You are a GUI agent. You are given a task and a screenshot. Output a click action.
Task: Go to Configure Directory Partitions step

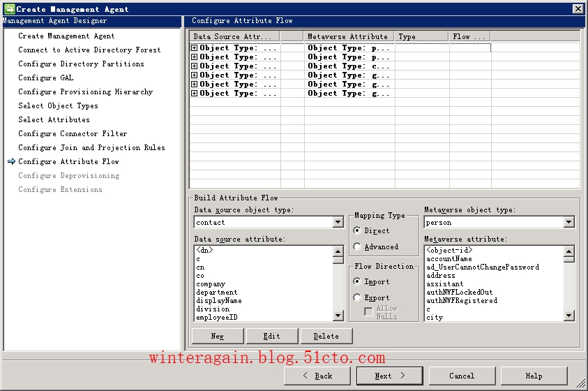(81, 64)
